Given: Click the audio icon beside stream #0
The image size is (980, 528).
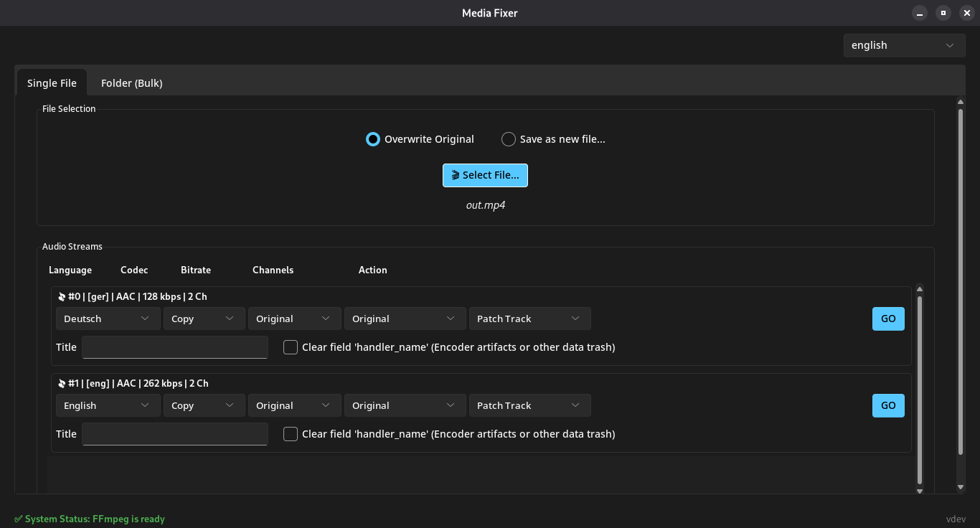Looking at the screenshot, I should point(62,296).
